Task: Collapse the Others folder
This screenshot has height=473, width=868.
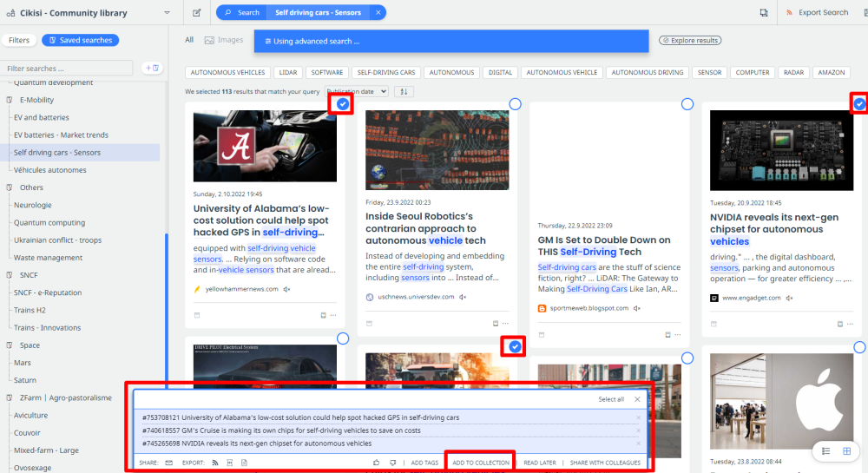Action: point(10,187)
